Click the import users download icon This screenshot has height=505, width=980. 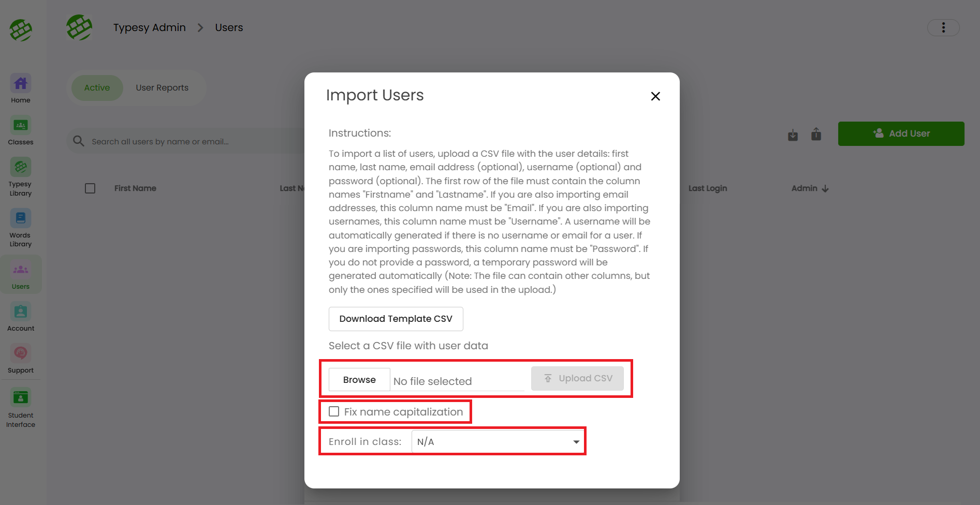point(793,135)
